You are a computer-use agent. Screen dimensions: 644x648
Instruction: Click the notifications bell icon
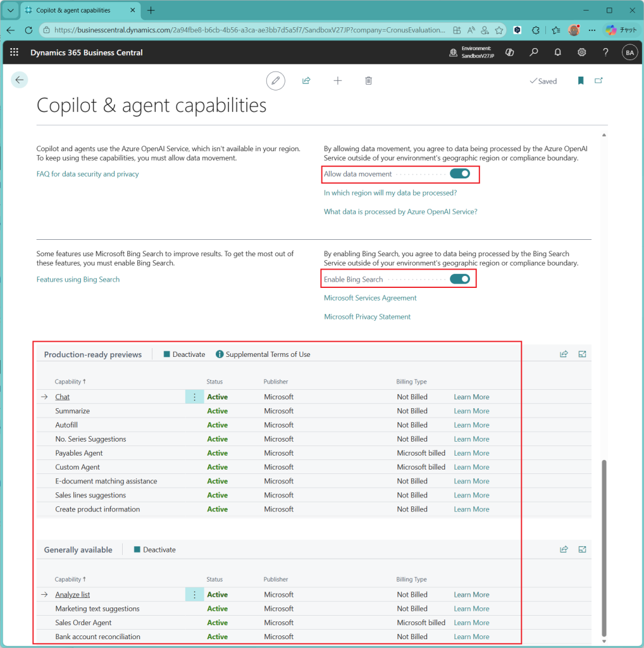tap(557, 53)
